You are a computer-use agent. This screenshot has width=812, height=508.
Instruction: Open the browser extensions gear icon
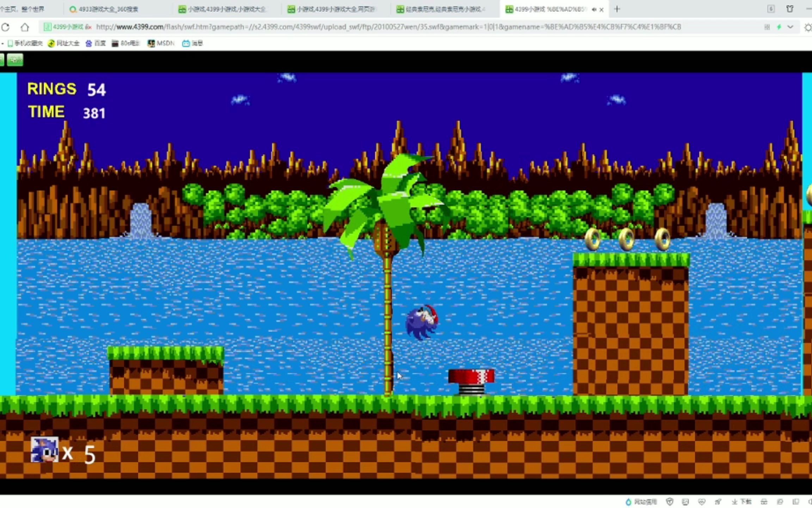pyautogui.click(x=808, y=27)
